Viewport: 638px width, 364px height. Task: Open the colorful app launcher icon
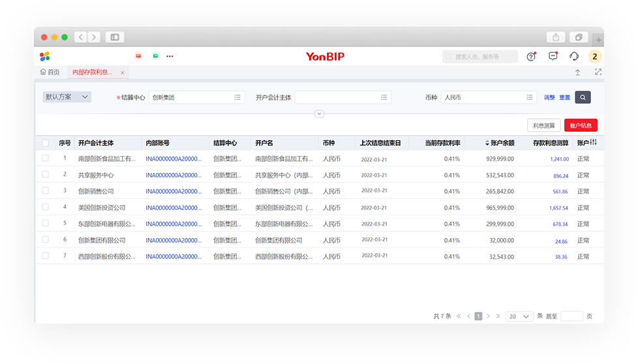click(45, 57)
